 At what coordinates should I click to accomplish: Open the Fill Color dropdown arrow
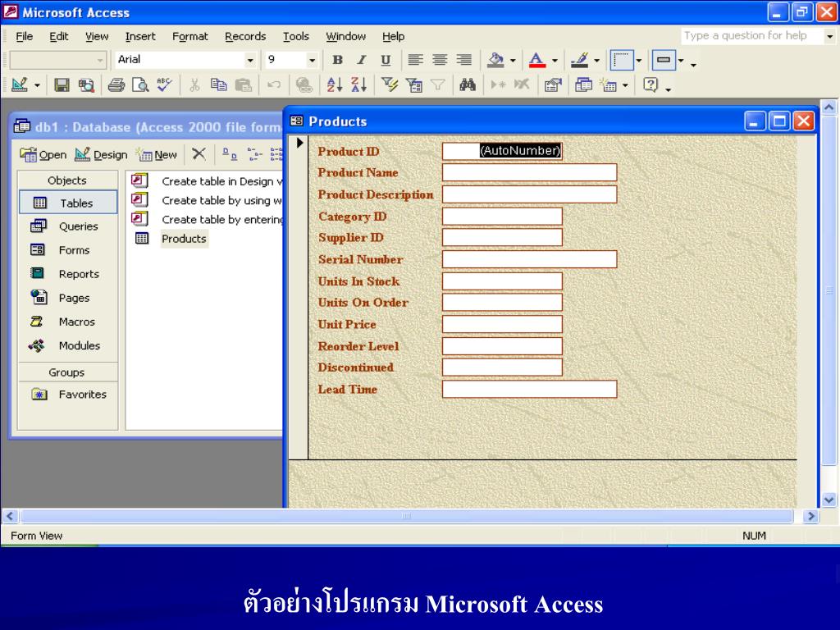[x=513, y=61]
